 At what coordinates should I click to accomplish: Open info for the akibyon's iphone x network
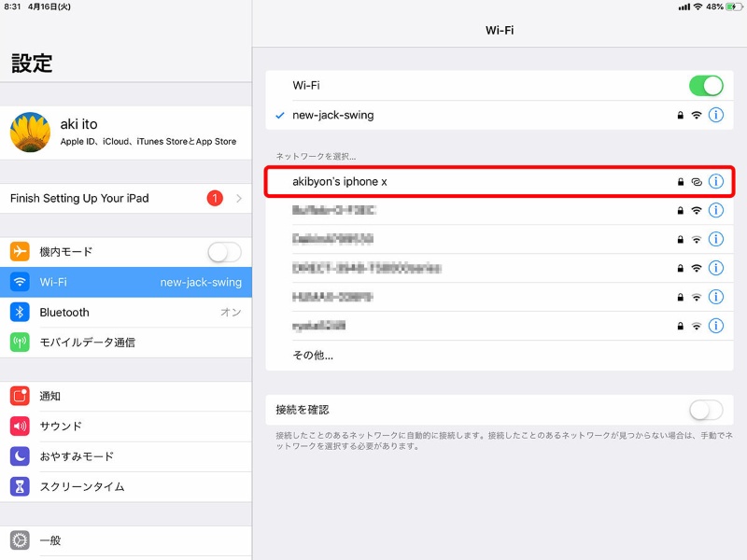717,182
